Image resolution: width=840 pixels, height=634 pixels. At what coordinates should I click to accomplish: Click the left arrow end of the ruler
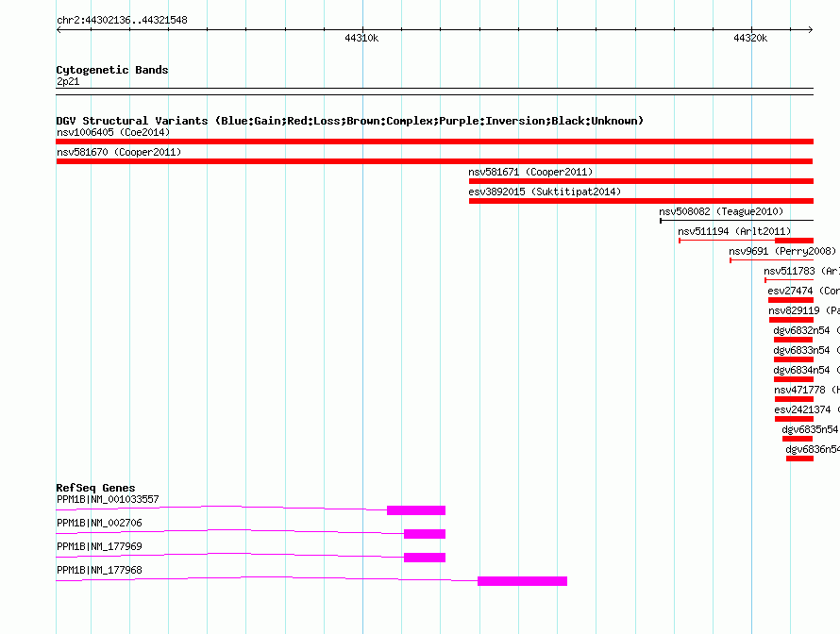[x=59, y=30]
